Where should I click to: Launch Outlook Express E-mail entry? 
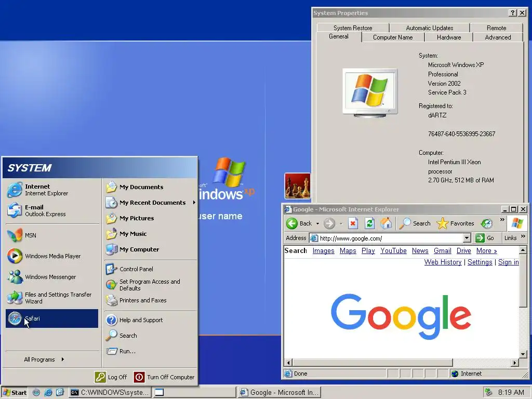click(x=52, y=210)
